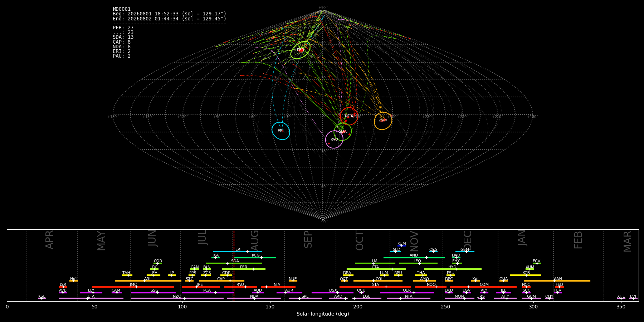Click the AND shower bar in timeline
Viewport: 644px width, 322px height.
pos(414,258)
